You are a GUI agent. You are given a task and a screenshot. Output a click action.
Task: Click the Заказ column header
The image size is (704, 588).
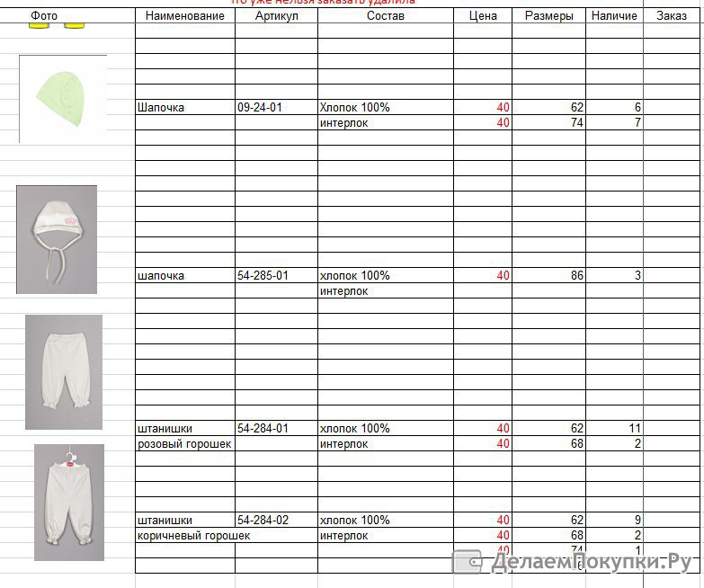672,15
